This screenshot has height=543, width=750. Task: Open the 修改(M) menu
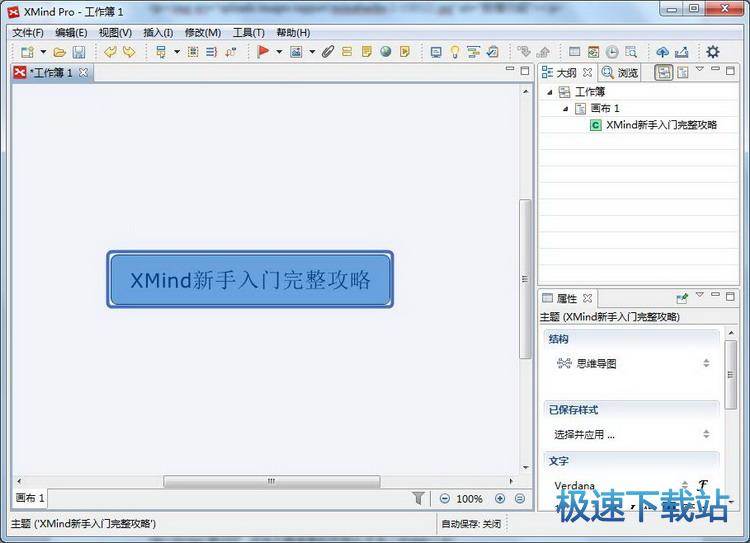click(203, 33)
